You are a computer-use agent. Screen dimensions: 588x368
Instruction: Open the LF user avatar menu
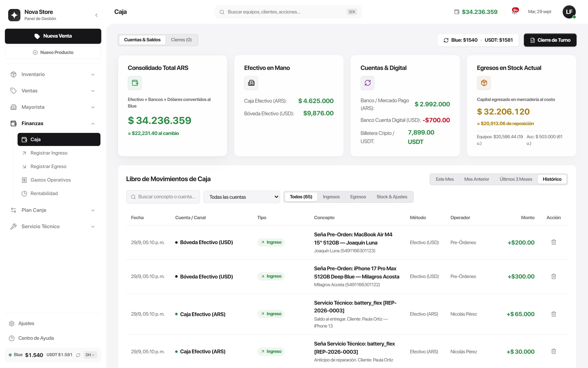pos(569,12)
